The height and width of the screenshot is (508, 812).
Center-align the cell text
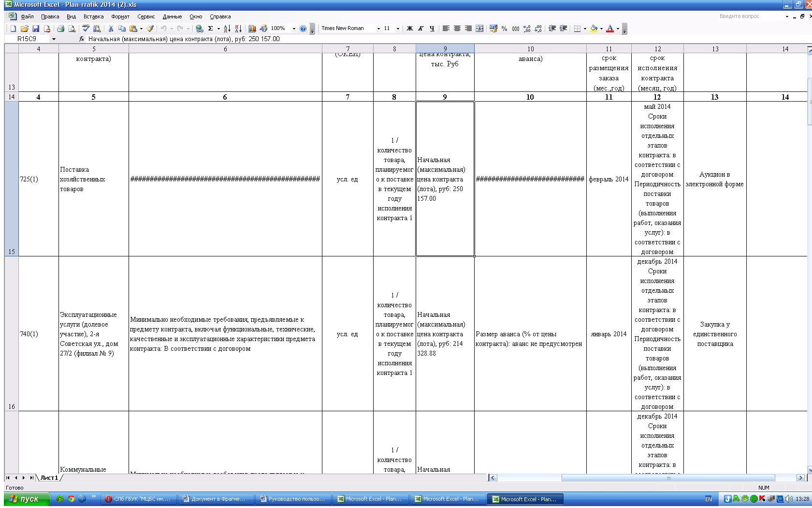point(457,29)
